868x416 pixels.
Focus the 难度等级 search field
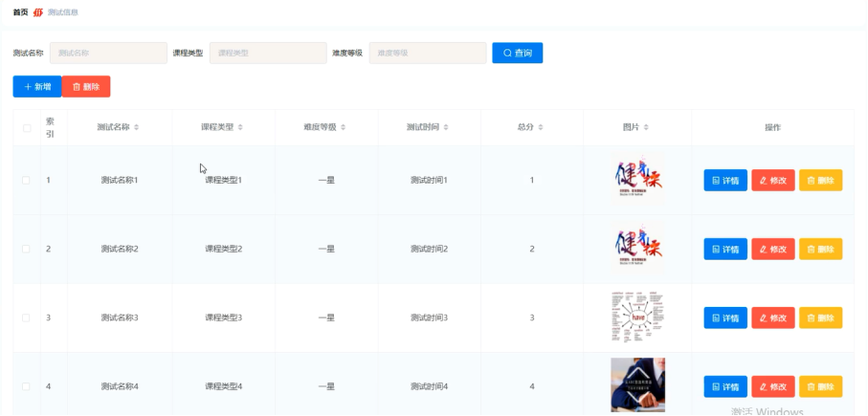coord(428,54)
